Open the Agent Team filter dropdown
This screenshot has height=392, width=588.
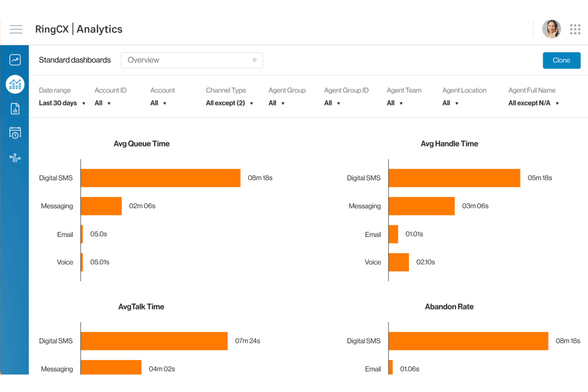coord(395,103)
